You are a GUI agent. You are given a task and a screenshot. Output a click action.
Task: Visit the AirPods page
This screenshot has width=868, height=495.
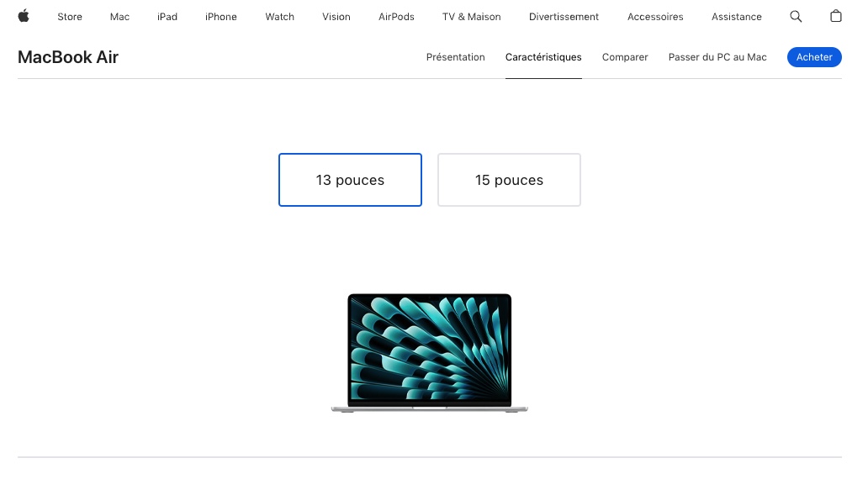tap(395, 16)
